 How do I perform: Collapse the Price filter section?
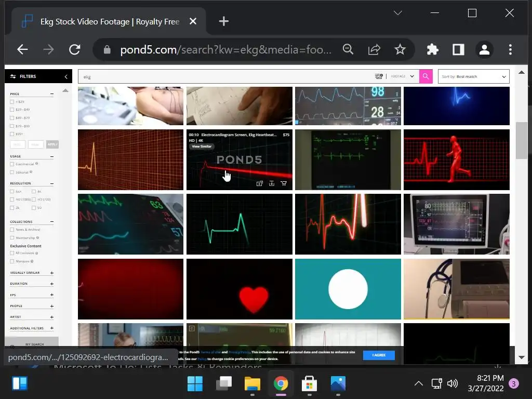point(52,94)
